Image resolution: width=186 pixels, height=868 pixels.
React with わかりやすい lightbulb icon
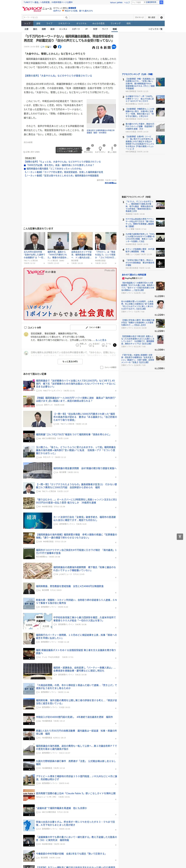point(100,149)
